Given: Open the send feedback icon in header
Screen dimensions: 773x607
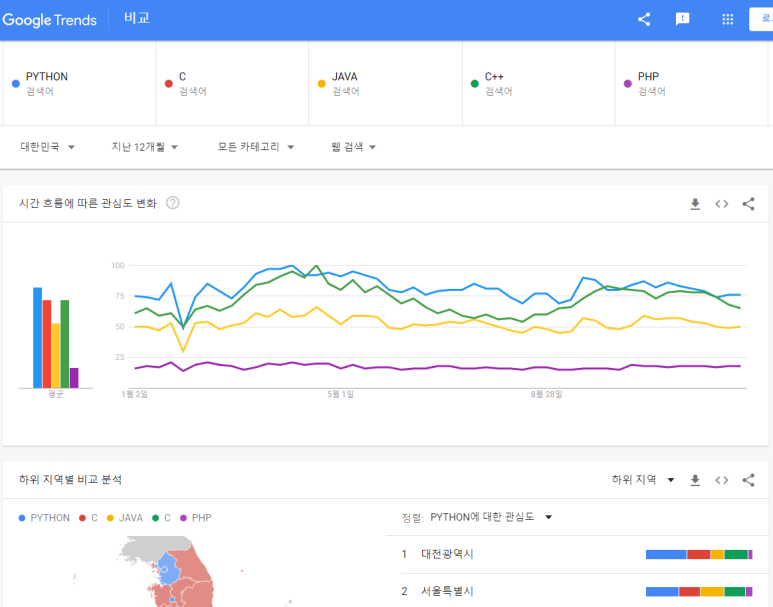Looking at the screenshot, I should (x=682, y=19).
